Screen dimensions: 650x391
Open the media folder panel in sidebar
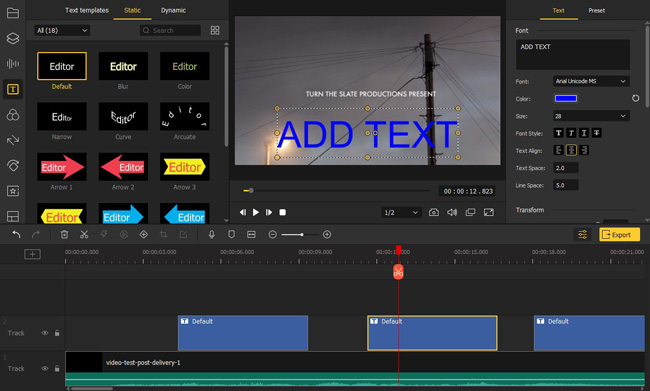[x=13, y=13]
